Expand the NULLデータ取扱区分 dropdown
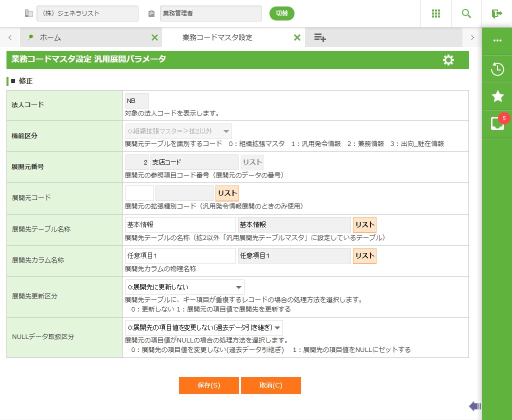Image resolution: width=512 pixels, height=420 pixels. pyautogui.click(x=204, y=328)
